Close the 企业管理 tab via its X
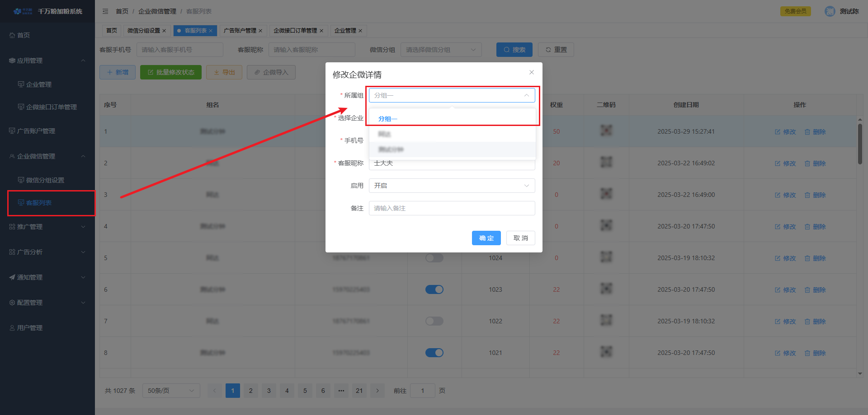This screenshot has width=868, height=415. (x=360, y=31)
